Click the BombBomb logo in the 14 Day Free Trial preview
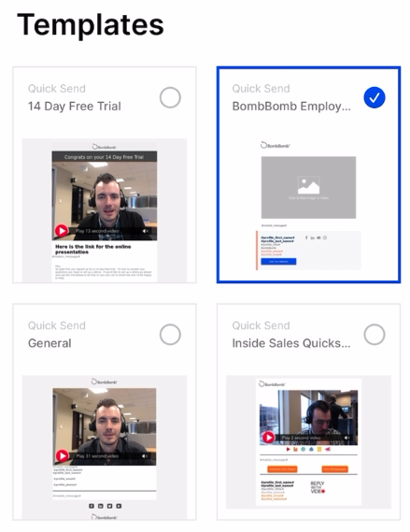This screenshot has width=410, height=532. pyautogui.click(x=105, y=147)
